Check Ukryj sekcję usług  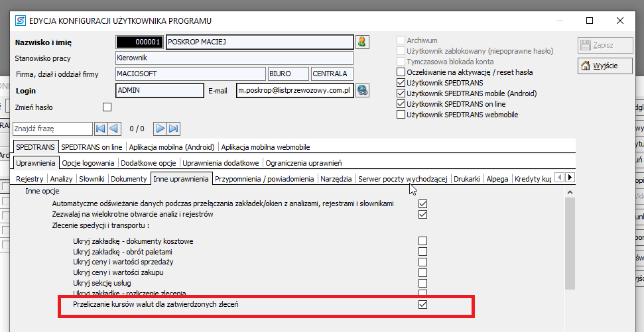tap(422, 283)
